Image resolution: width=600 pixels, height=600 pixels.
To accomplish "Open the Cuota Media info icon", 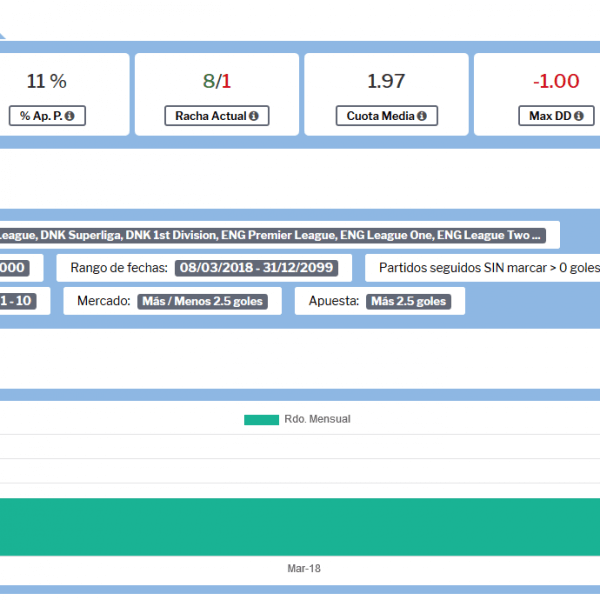I will [x=422, y=117].
